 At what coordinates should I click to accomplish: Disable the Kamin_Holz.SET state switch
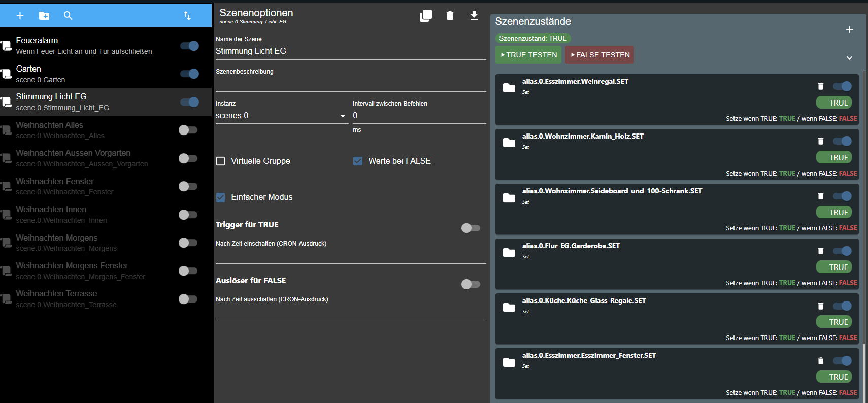click(842, 141)
